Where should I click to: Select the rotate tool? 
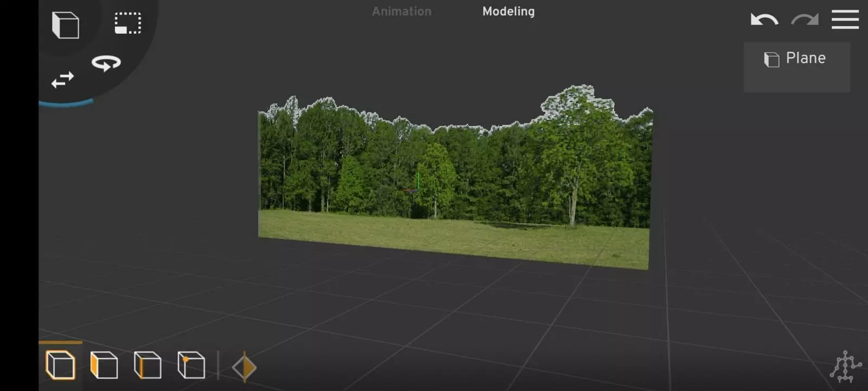coord(106,63)
